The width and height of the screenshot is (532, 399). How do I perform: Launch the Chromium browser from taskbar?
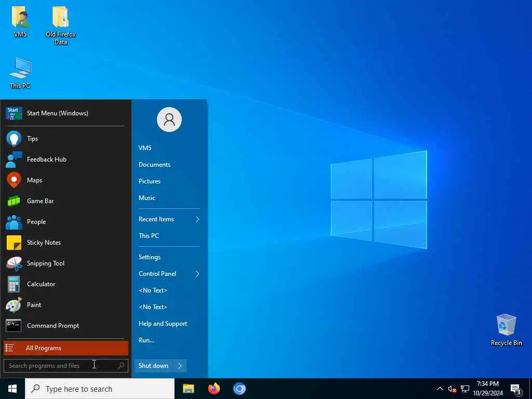tap(239, 389)
